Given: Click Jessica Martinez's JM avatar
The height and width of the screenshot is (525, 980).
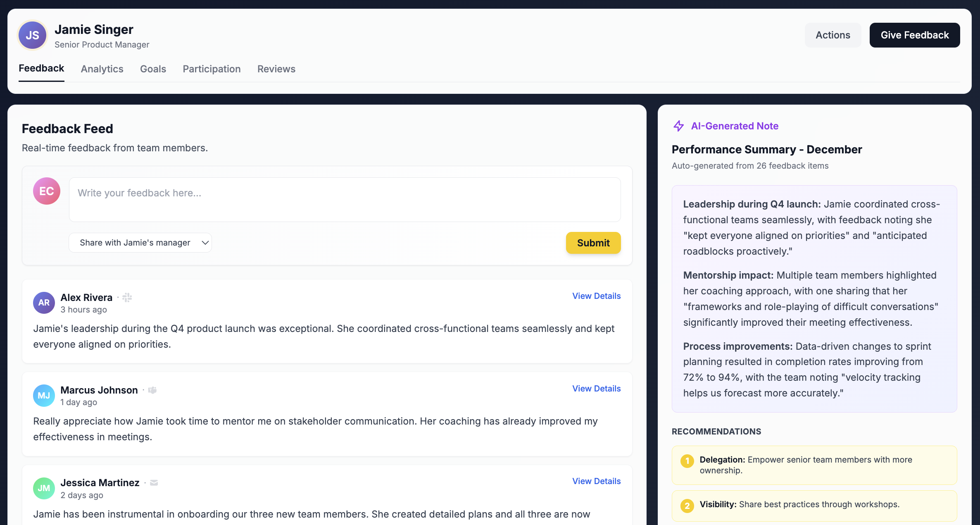Looking at the screenshot, I should [44, 488].
